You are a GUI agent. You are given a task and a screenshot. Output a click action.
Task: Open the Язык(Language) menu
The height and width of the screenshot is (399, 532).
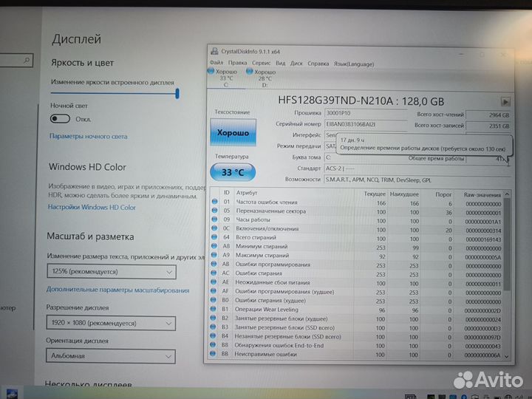(354, 64)
